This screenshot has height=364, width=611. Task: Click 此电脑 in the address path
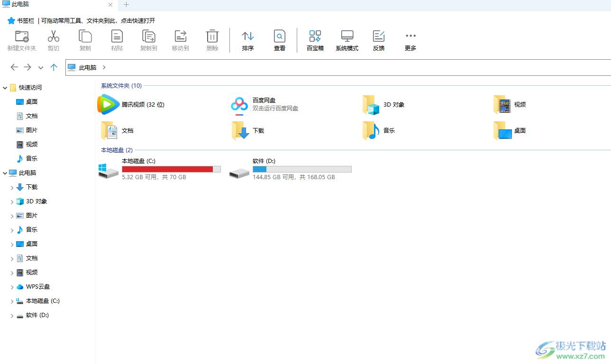click(x=88, y=67)
